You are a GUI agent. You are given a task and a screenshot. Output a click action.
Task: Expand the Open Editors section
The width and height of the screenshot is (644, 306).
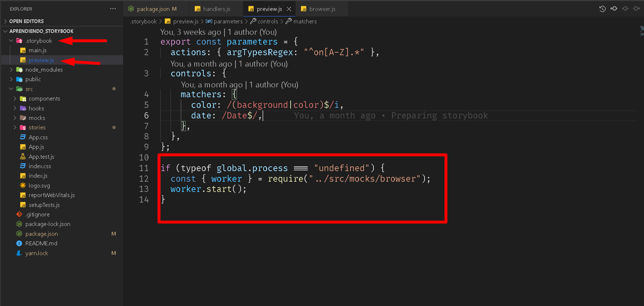point(5,21)
